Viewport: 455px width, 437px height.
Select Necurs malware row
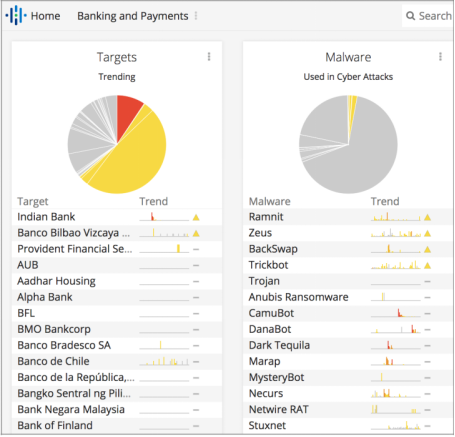point(348,393)
